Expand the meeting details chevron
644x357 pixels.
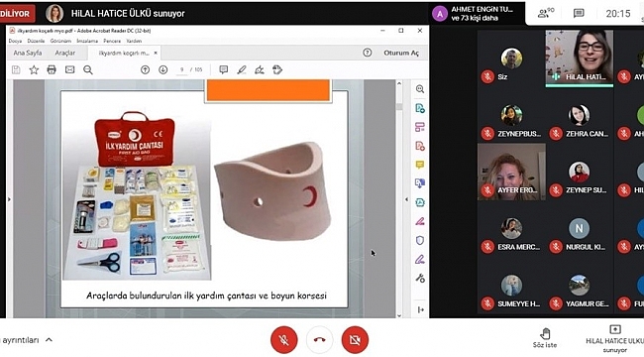49,340
